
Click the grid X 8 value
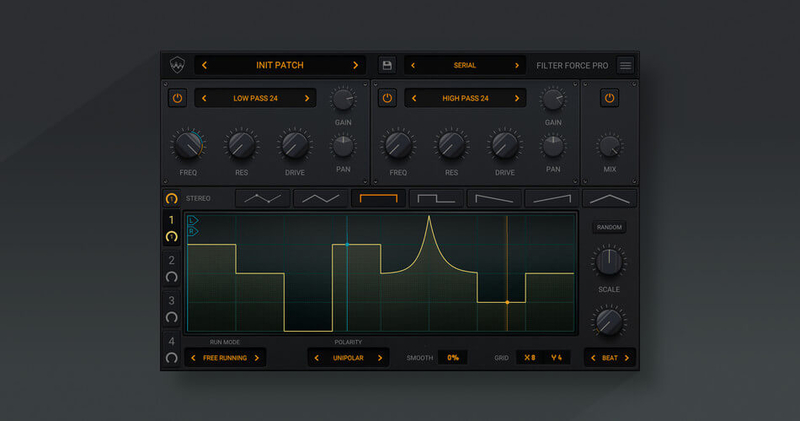530,358
